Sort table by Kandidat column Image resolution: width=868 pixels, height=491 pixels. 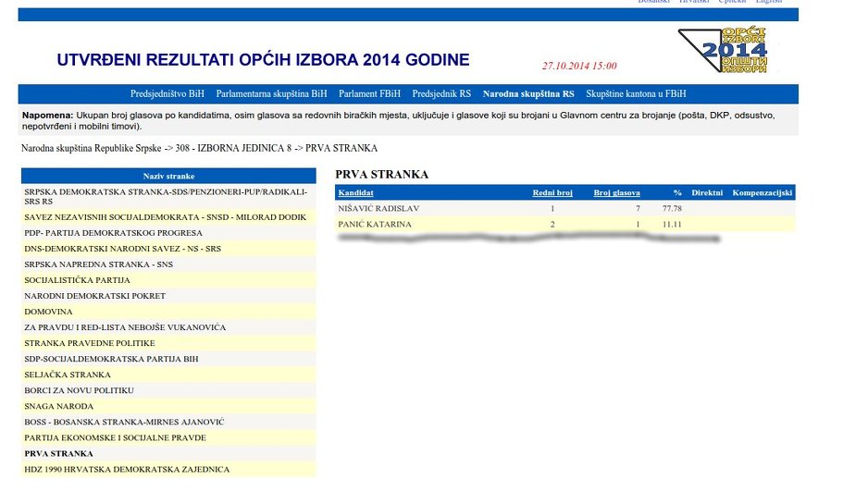click(x=356, y=193)
